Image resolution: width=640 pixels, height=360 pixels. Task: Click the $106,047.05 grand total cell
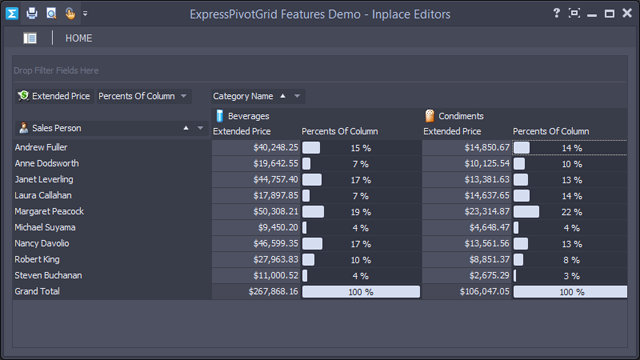(467, 291)
